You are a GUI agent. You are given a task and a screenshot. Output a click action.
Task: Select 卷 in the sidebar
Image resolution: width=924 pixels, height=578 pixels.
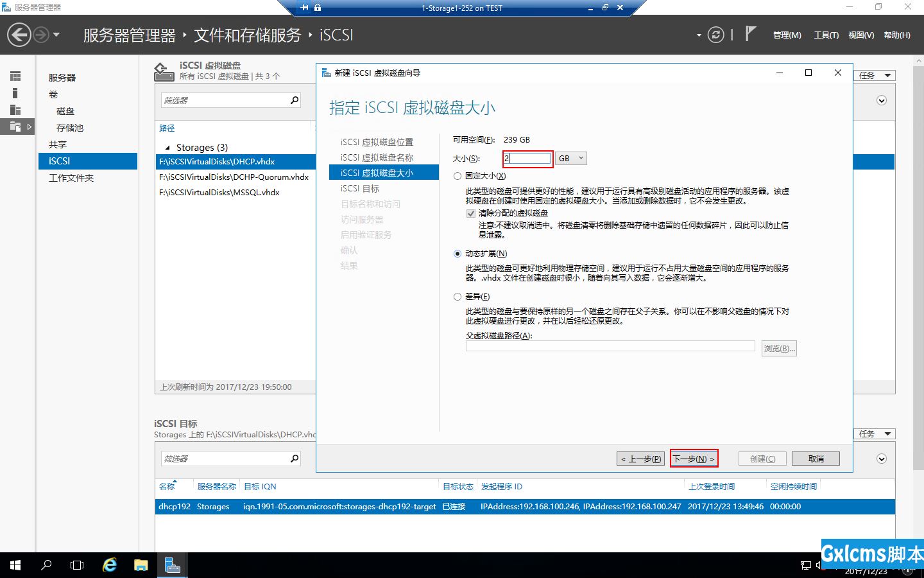point(53,94)
